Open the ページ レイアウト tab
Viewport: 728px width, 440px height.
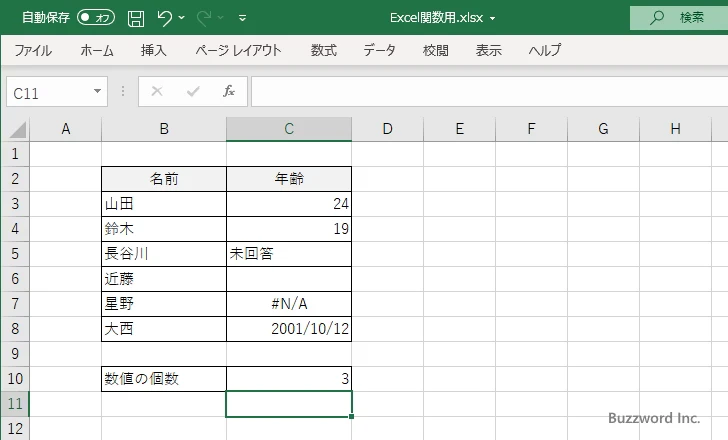238,50
